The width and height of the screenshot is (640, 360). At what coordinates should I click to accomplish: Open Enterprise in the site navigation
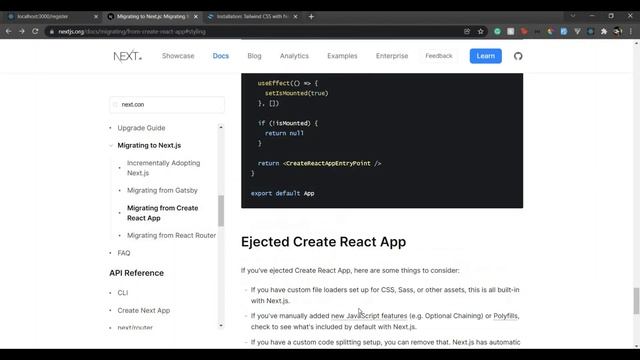(x=392, y=56)
